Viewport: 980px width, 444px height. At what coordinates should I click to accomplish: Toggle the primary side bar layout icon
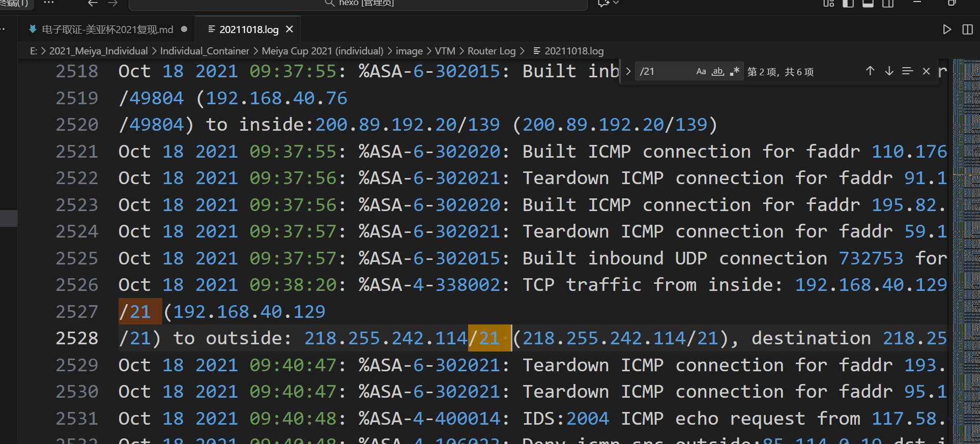point(848,3)
